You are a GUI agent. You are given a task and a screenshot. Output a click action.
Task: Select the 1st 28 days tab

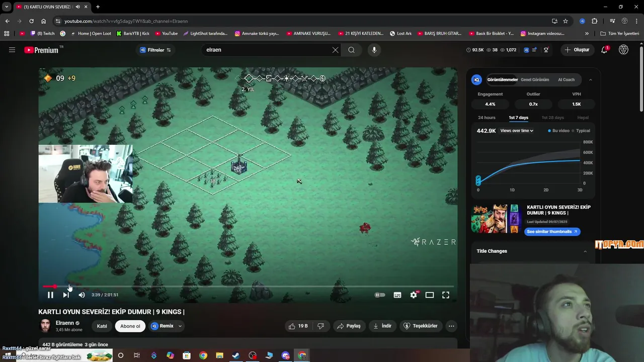552,118
